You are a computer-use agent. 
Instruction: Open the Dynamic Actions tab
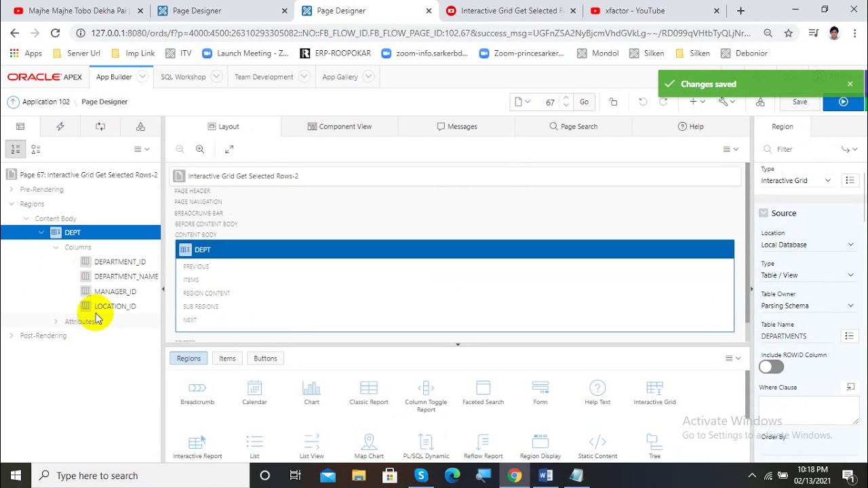point(60,126)
